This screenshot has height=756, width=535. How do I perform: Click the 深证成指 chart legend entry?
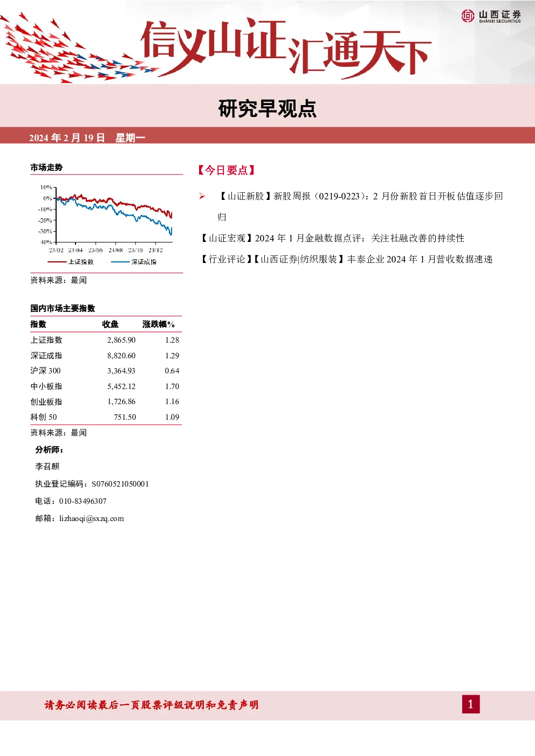[x=134, y=262]
